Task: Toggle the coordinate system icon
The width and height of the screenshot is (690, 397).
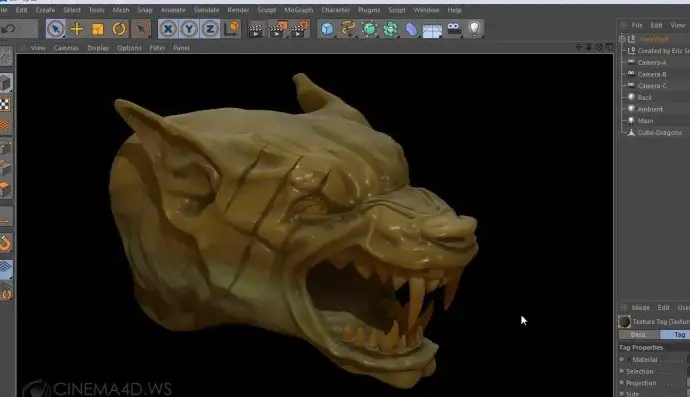Action: [232, 29]
